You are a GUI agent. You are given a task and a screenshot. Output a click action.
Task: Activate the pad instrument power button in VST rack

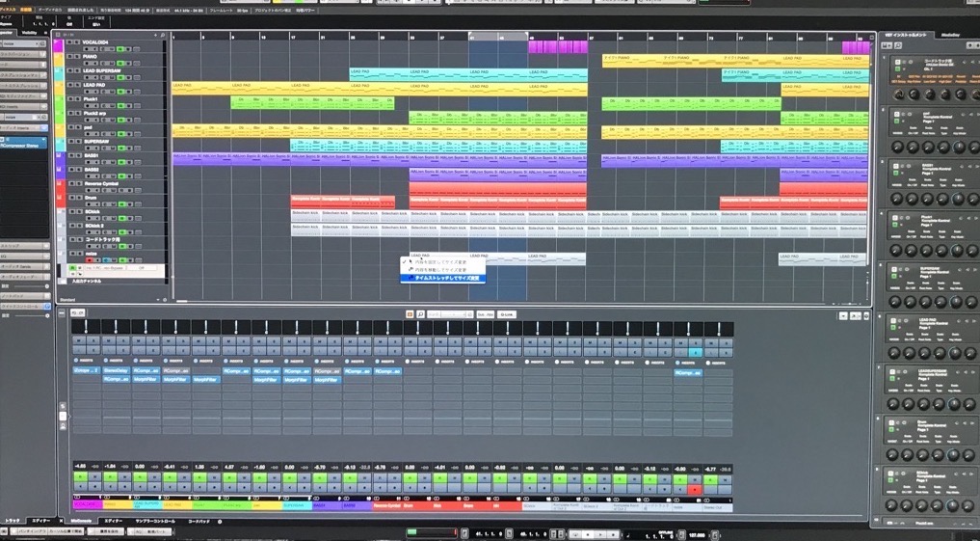896,115
